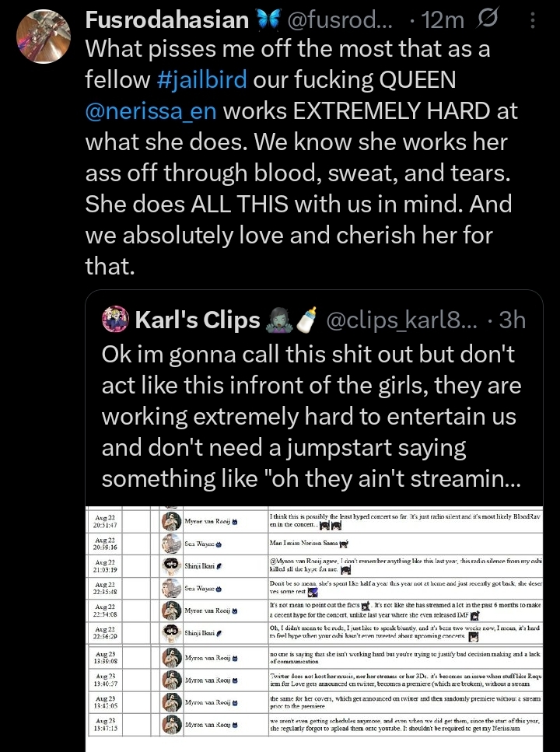Open Fusrodahasian's profile avatar

click(x=44, y=36)
